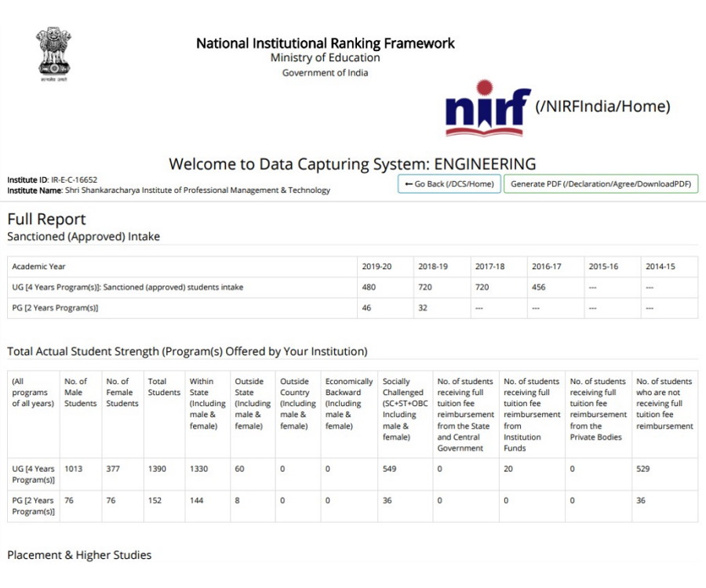Screen dimensions: 706x588
Task: Click UG male students value 1013
Action: [74, 469]
